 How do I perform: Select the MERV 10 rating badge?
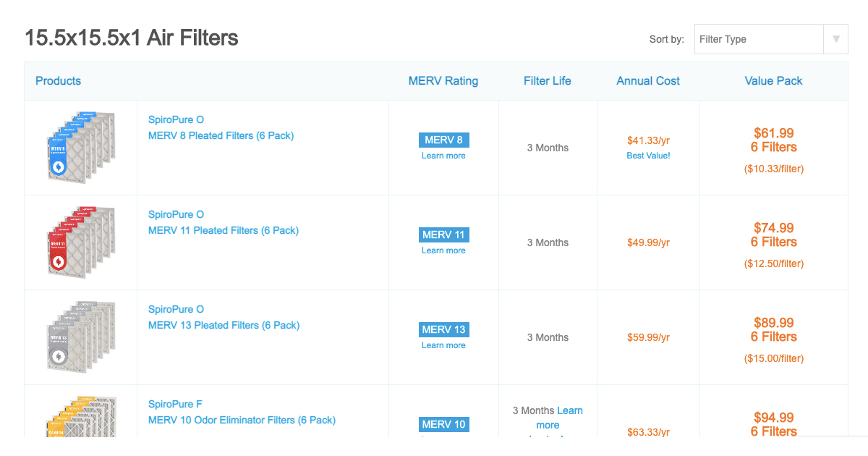point(443,424)
